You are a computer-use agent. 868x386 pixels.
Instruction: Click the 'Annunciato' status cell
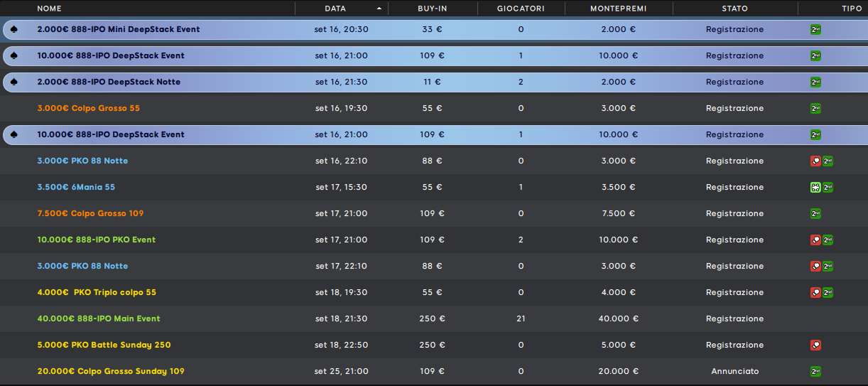(x=734, y=372)
